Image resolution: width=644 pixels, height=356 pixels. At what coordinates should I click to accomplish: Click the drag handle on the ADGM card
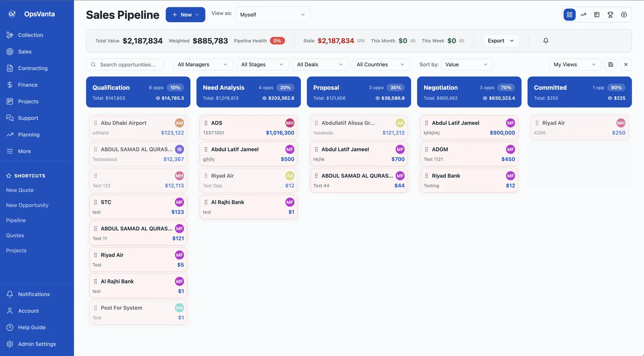click(x=427, y=149)
